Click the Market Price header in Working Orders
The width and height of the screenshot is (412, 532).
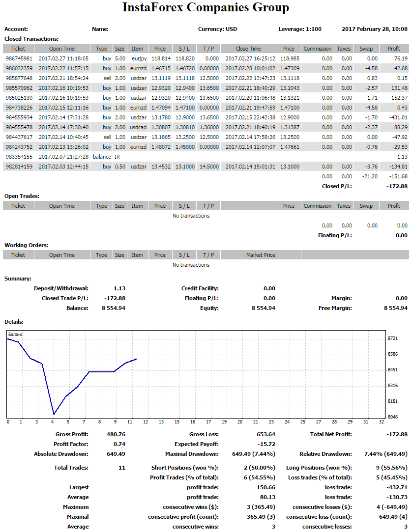[x=261, y=255]
